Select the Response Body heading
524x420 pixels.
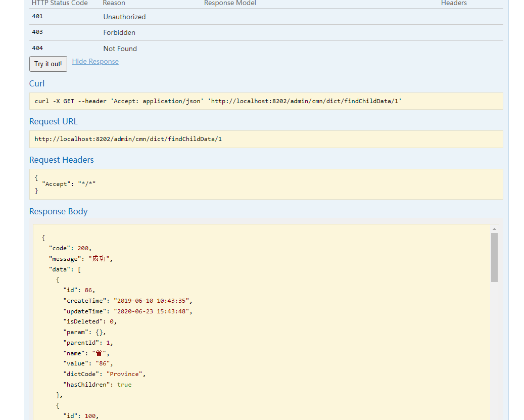coord(59,211)
